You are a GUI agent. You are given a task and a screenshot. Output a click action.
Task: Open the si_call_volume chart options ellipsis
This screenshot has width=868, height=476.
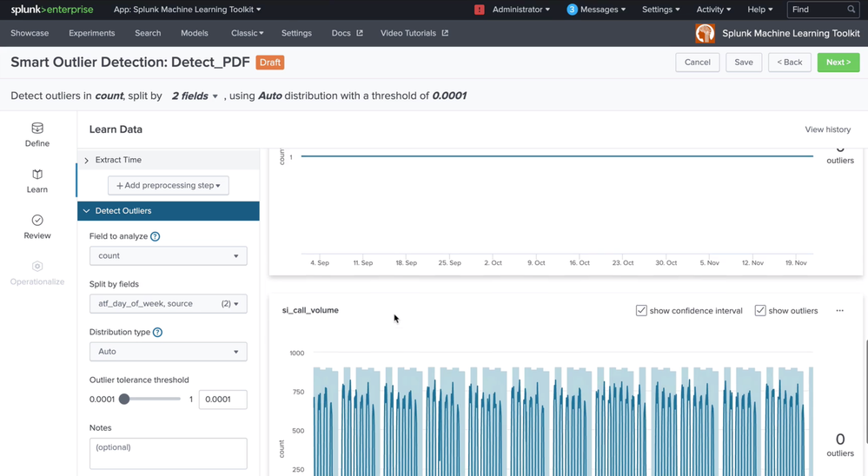coord(840,310)
